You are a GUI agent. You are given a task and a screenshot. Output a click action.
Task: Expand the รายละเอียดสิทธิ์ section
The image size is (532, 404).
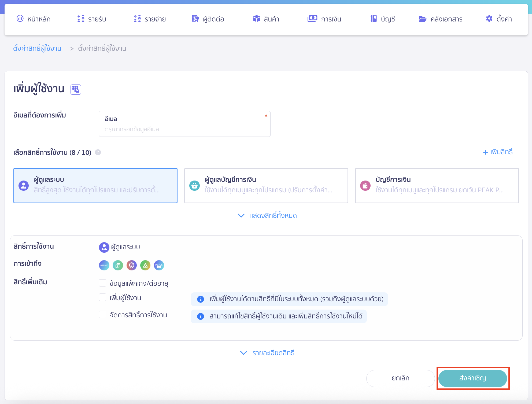point(267,352)
